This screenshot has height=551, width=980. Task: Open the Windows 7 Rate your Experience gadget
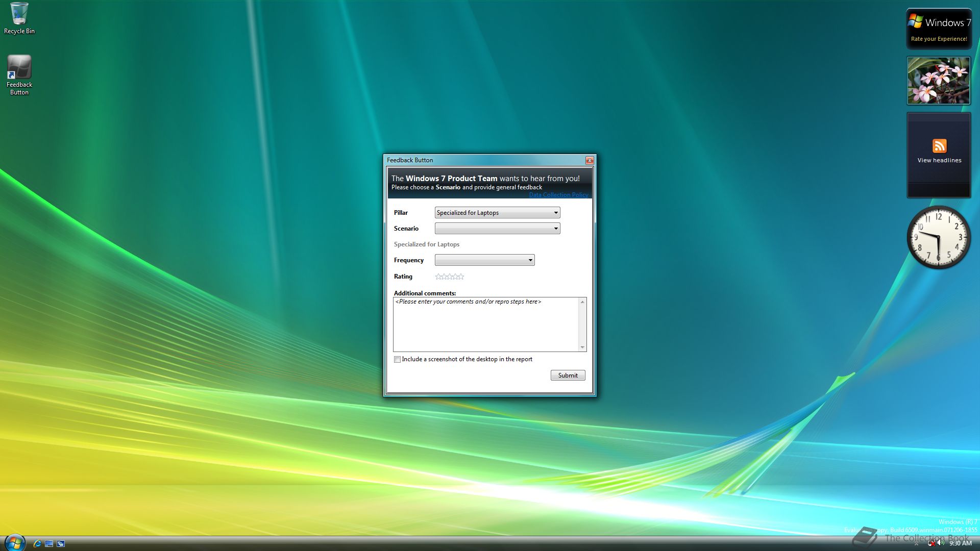click(939, 29)
